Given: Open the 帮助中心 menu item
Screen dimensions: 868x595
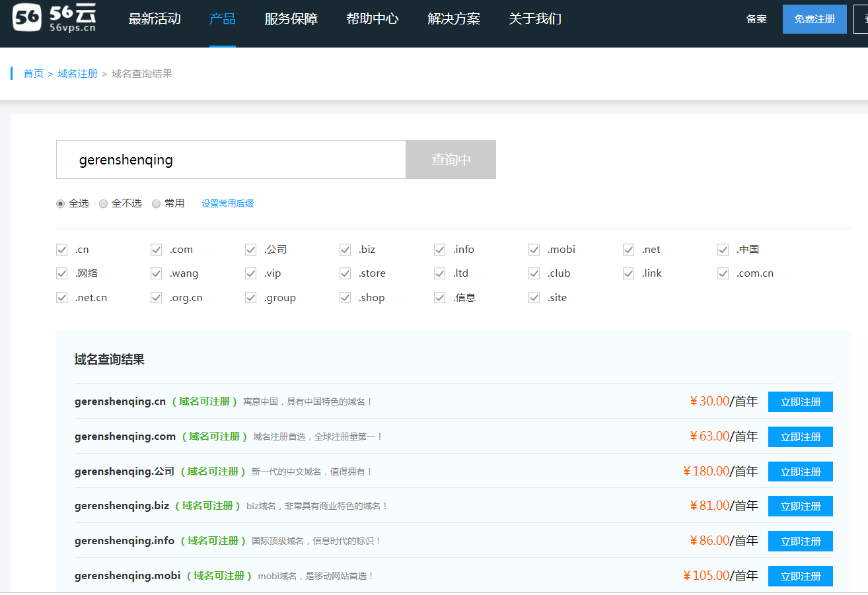Looking at the screenshot, I should (x=372, y=19).
